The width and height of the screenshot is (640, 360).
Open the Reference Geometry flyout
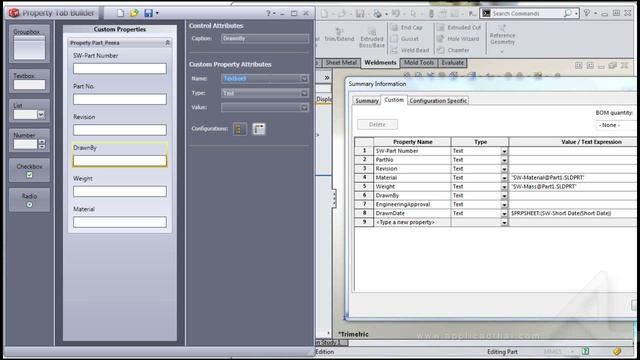pos(502,52)
